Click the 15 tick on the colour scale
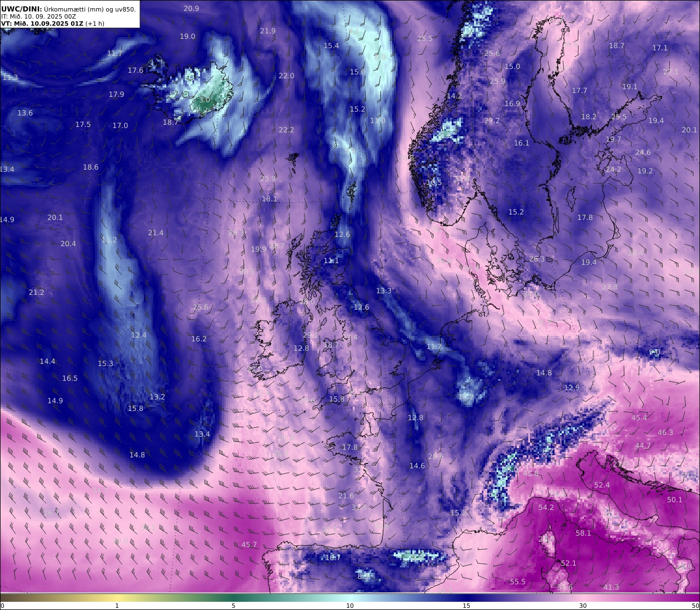This screenshot has width=700, height=610. (466, 605)
